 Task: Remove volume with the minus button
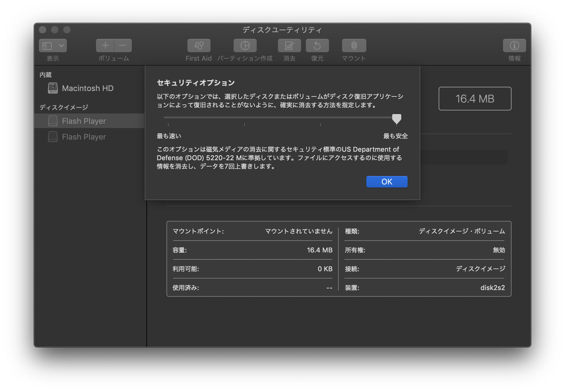pos(123,46)
